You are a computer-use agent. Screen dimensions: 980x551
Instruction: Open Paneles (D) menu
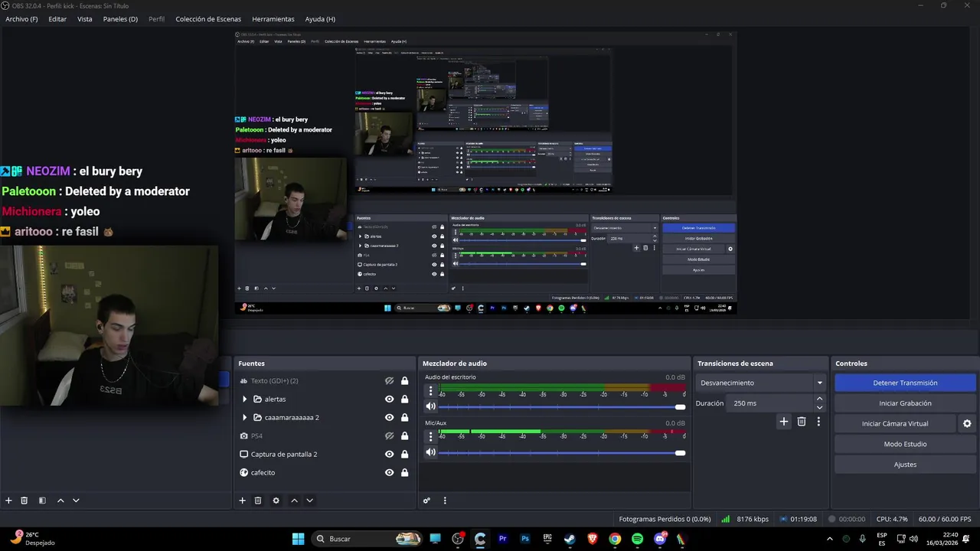(120, 19)
